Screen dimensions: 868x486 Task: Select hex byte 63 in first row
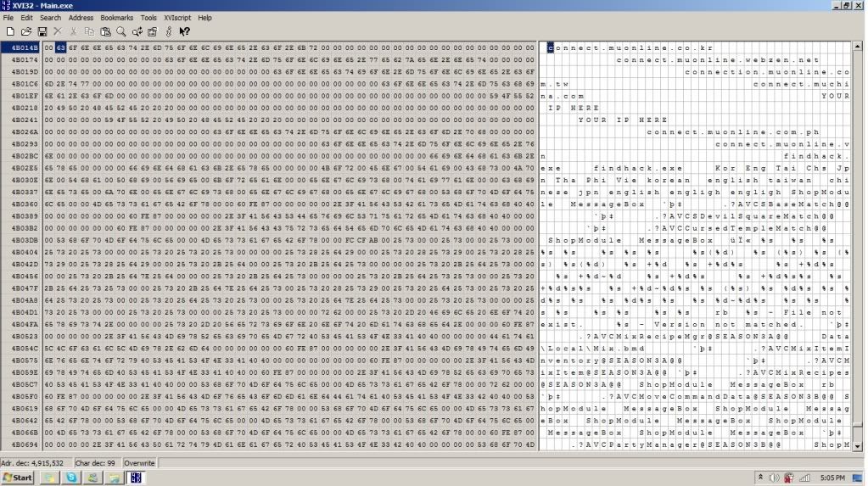60,47
